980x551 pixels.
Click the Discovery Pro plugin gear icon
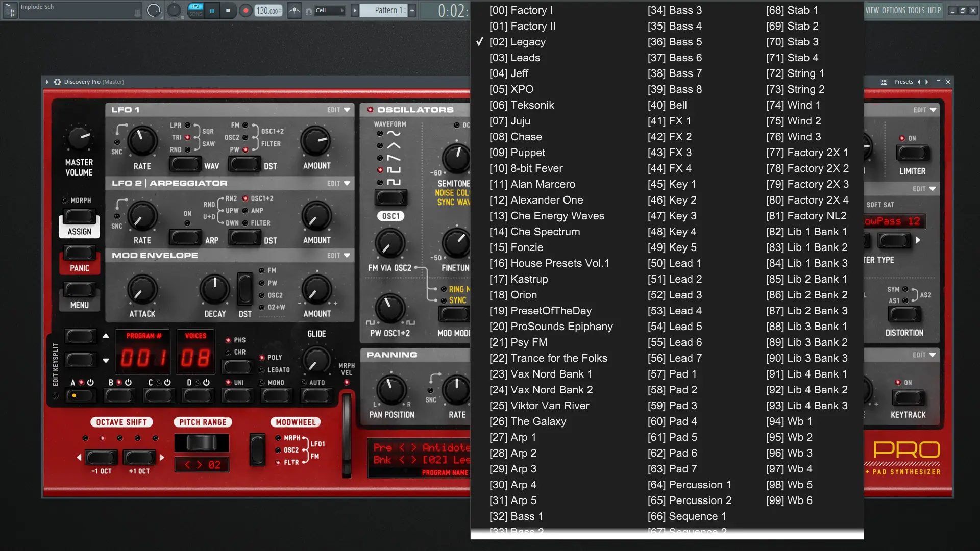pos(57,82)
